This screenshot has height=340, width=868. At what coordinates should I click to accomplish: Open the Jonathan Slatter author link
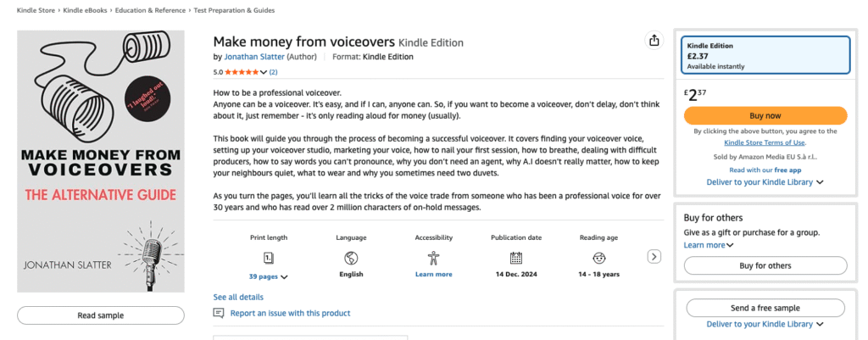pos(254,57)
